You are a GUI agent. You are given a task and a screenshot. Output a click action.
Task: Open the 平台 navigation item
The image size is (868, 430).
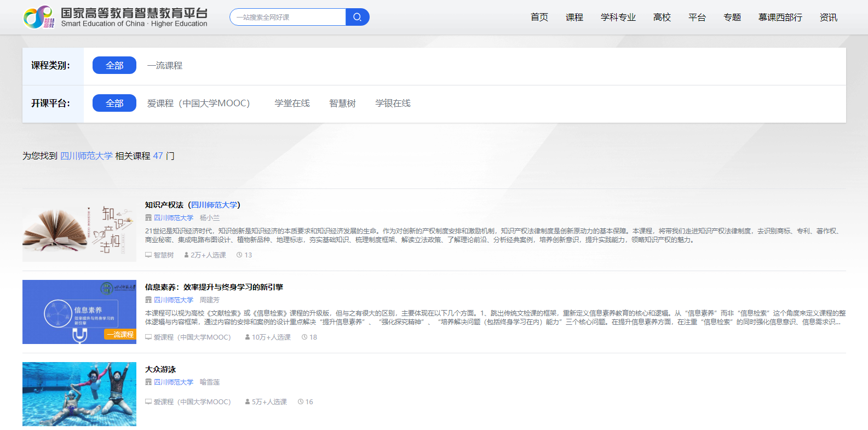[x=697, y=18]
